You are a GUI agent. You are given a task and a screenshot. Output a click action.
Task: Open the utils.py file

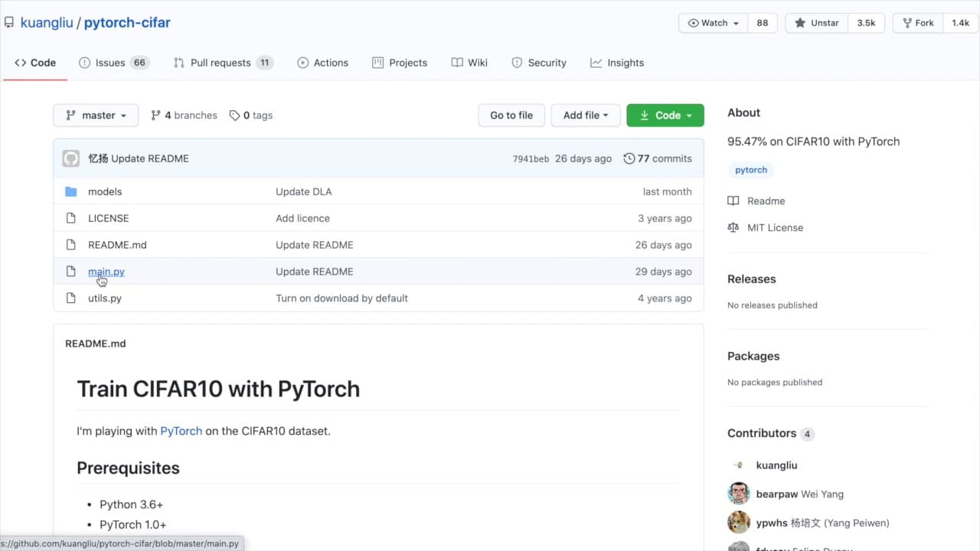point(105,298)
